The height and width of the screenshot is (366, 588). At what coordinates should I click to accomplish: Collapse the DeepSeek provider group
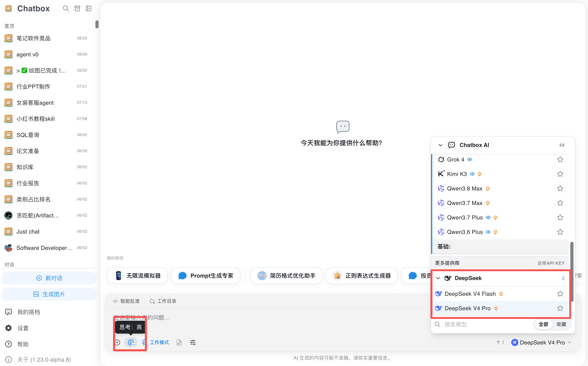click(438, 278)
